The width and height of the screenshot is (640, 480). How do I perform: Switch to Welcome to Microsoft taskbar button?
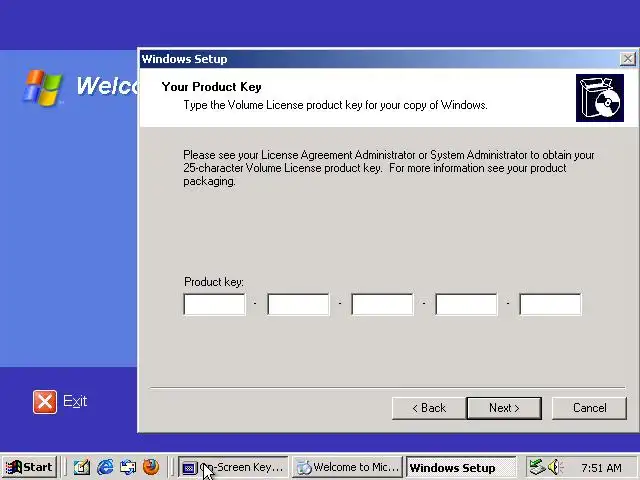point(347,467)
